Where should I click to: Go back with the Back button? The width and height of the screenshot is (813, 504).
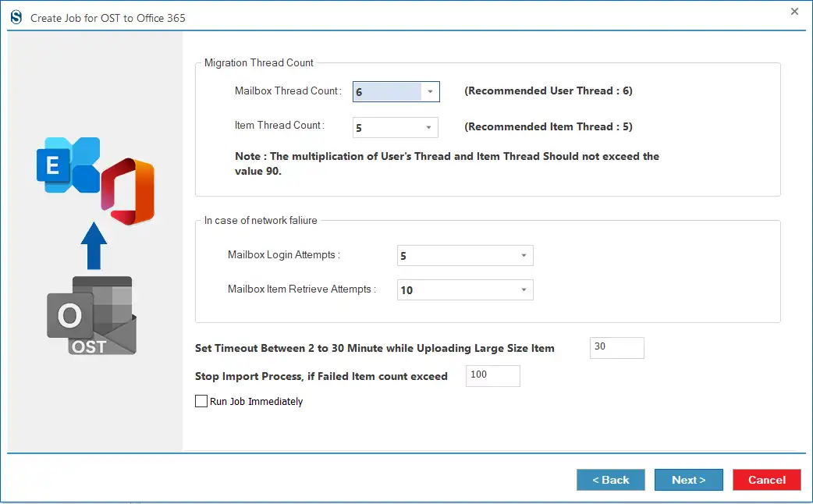pyautogui.click(x=611, y=480)
